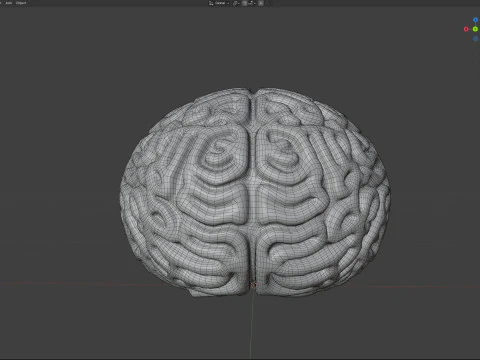
Task: Click the green Y axis gizmo handle
Action: [475, 29]
